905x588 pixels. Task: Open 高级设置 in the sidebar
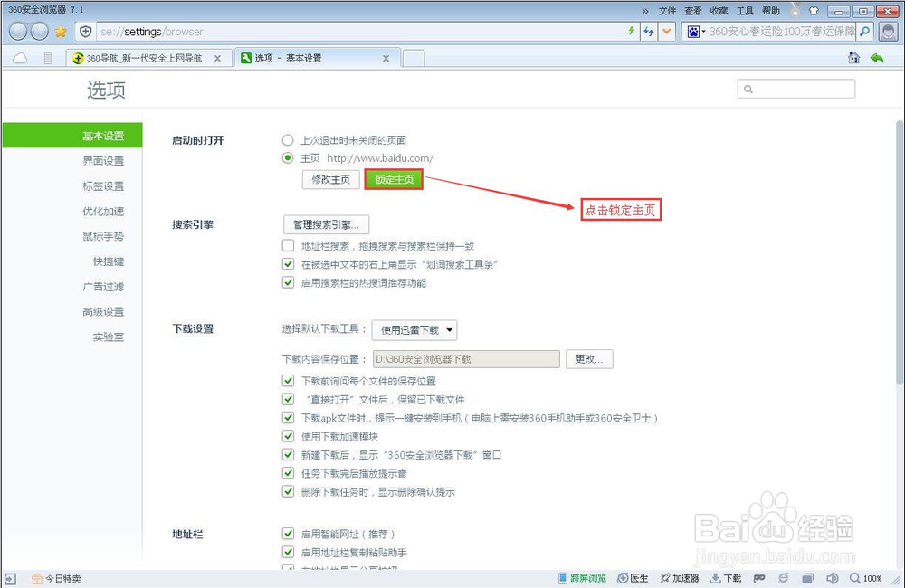[103, 312]
